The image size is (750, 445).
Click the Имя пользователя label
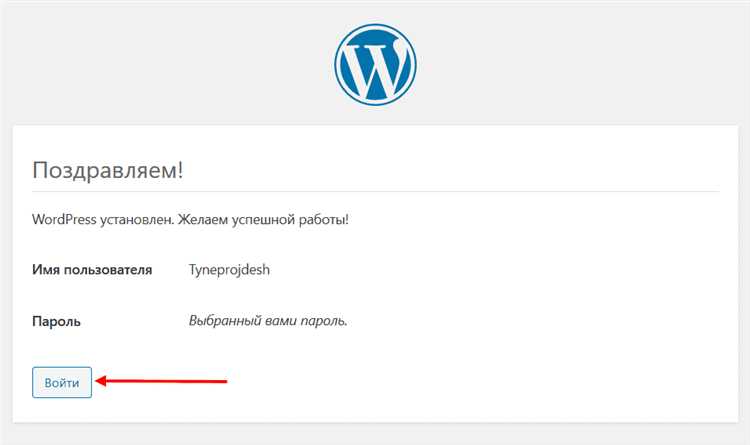click(92, 270)
